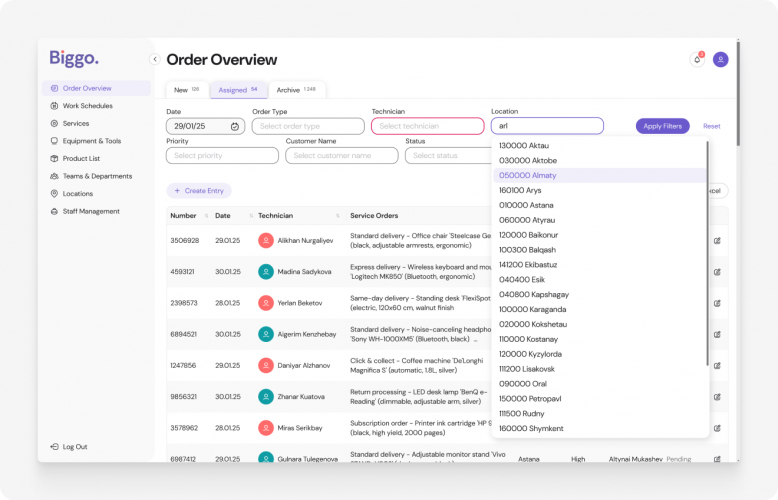Click the Log Out icon
This screenshot has width=778, height=500.
55,447
